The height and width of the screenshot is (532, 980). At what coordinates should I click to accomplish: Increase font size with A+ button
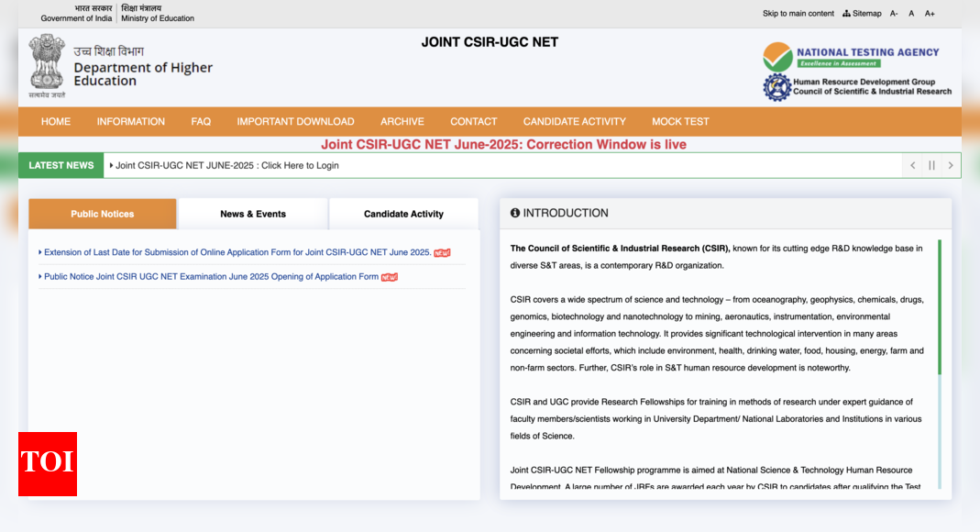930,14
